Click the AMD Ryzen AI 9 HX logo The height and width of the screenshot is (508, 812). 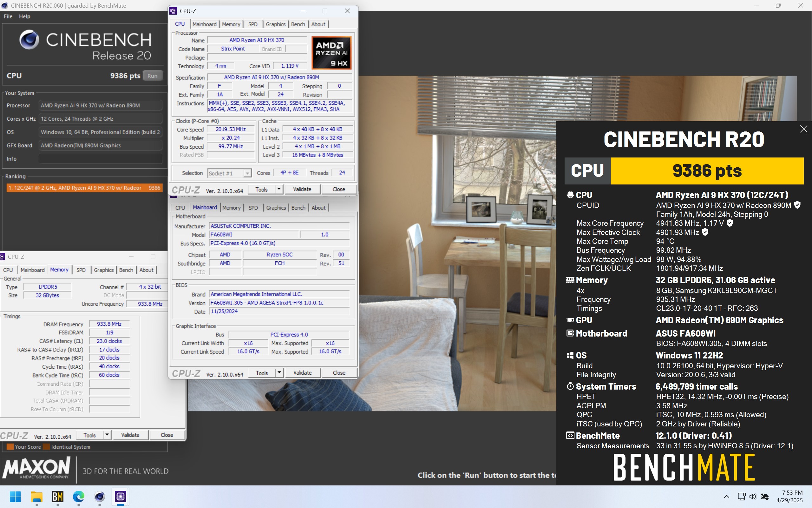coord(331,53)
